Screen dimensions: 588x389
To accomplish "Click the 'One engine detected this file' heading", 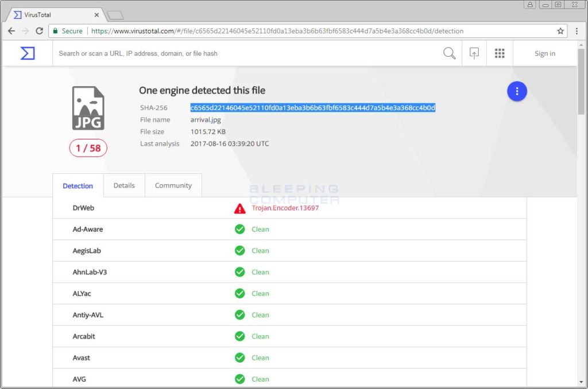I will tap(202, 90).
